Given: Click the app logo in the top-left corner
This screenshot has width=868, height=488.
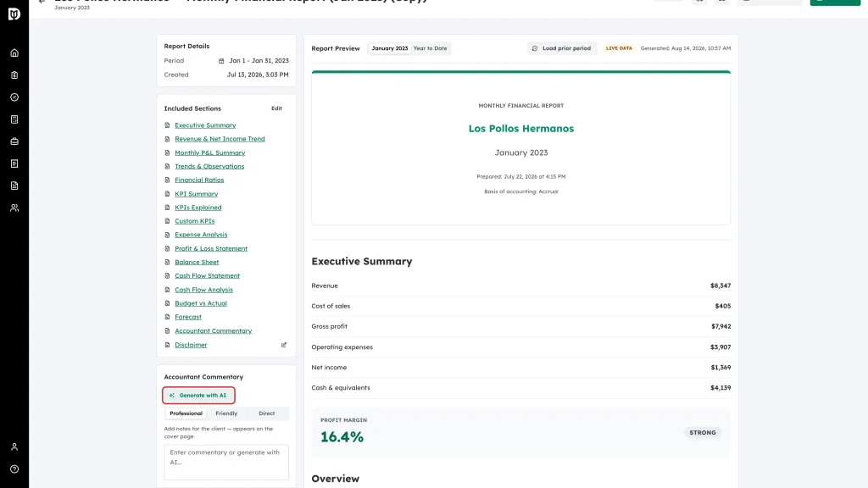Looking at the screenshot, I should tap(14, 14).
